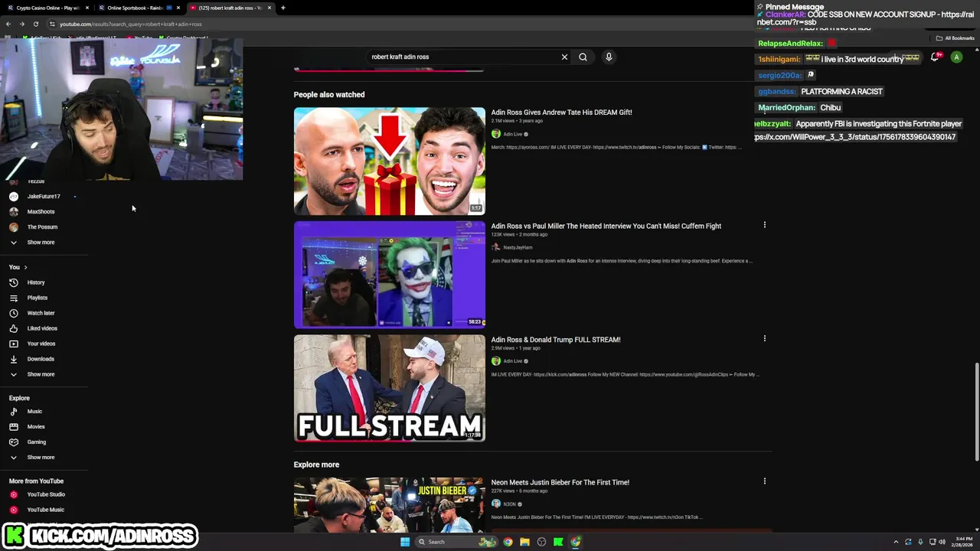Clear the search box with X icon
980x551 pixels.
pos(564,57)
